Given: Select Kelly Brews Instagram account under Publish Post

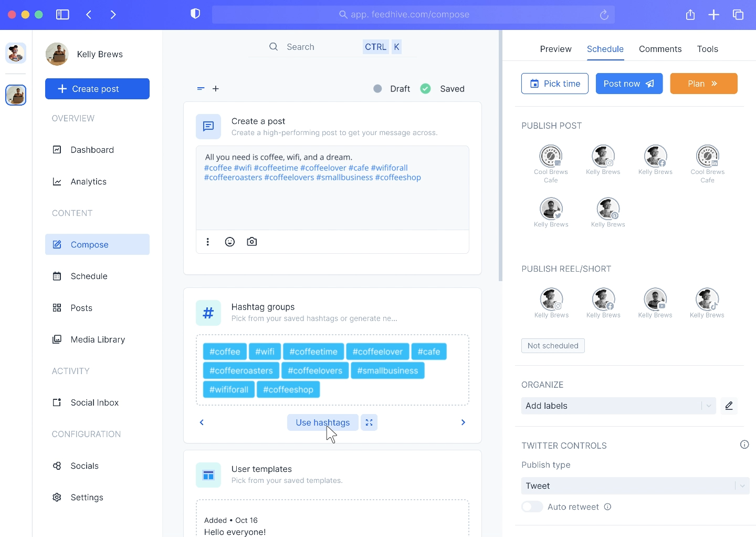Looking at the screenshot, I should pos(603,156).
